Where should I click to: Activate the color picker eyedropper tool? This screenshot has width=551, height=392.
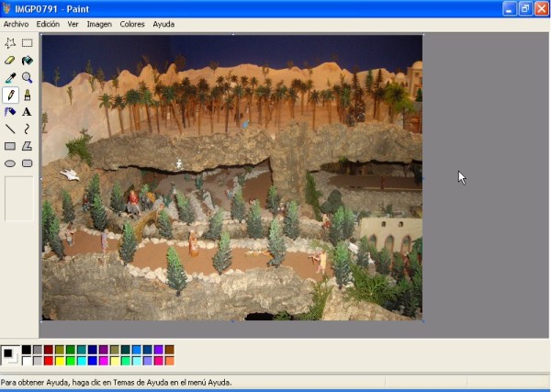pos(10,78)
